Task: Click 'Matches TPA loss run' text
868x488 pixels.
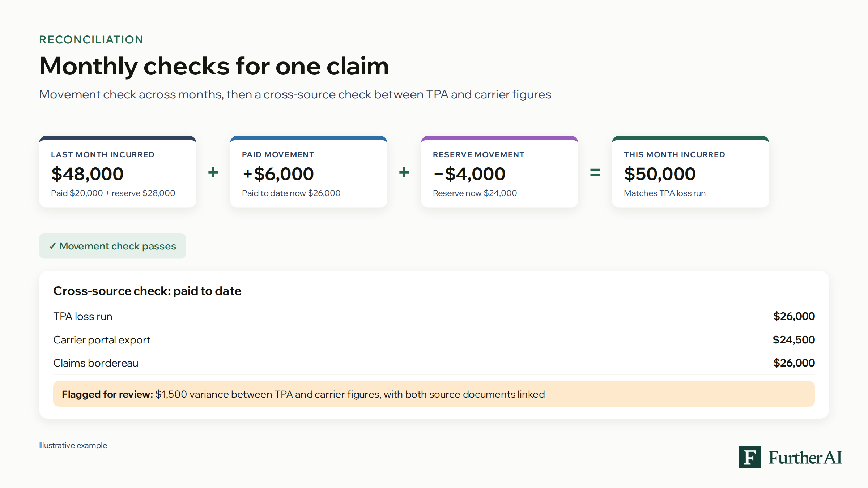Action: point(665,193)
